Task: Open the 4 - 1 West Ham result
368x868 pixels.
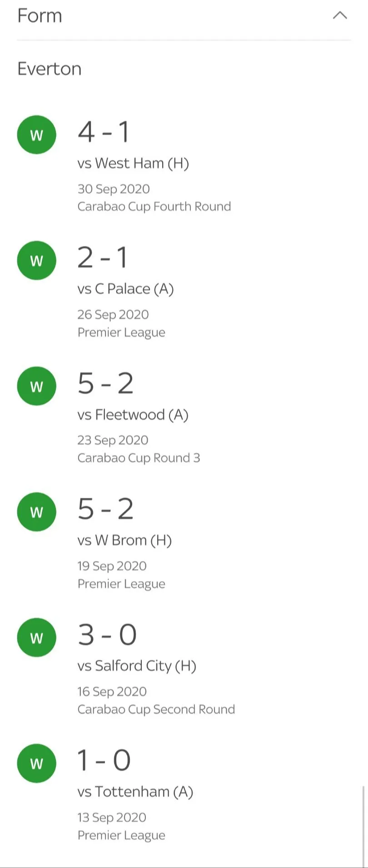Action: [x=104, y=132]
